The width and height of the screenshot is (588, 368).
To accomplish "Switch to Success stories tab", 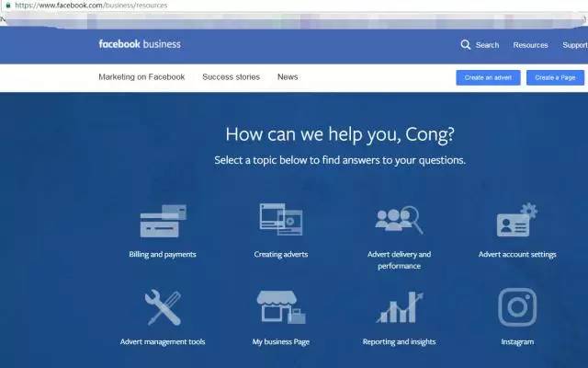I will tap(231, 77).
